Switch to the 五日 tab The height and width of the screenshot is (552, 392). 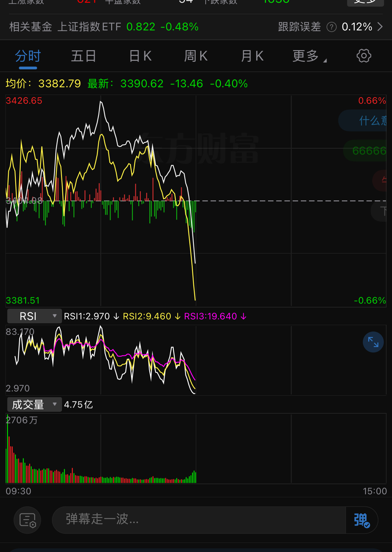[84, 56]
